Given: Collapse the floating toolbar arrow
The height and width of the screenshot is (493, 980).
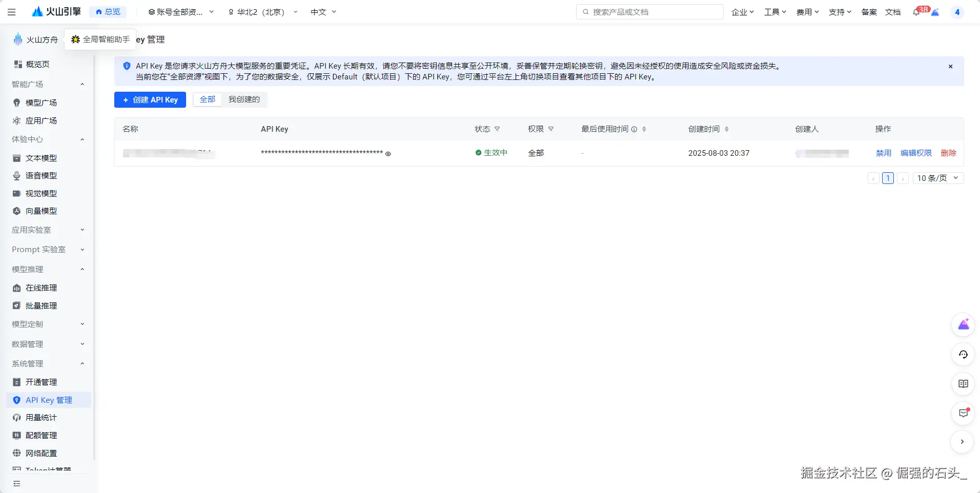Looking at the screenshot, I should tap(963, 442).
